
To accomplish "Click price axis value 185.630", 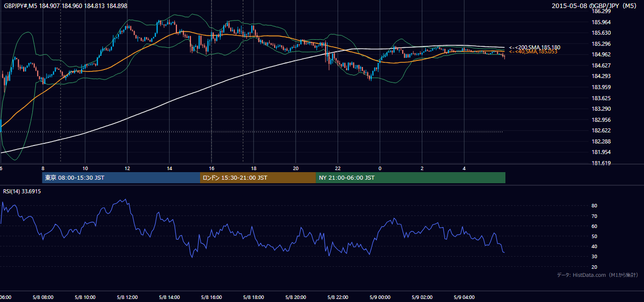I will coord(602,33).
